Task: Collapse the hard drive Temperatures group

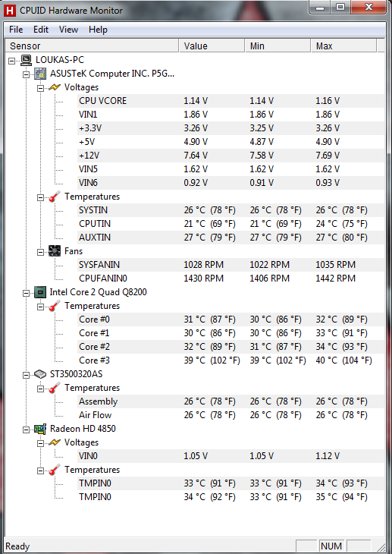Action: (x=41, y=389)
